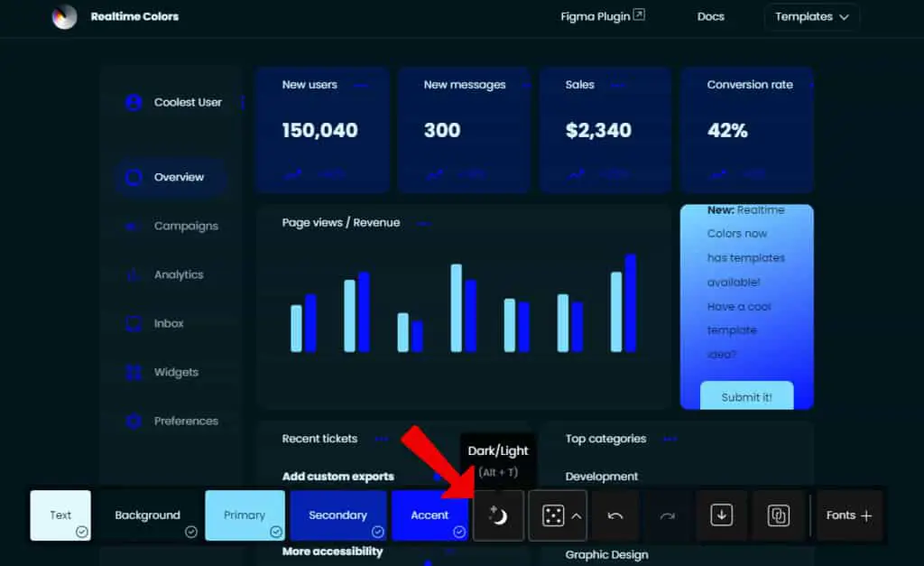
Task: Open Sales card options menu
Action: (617, 86)
